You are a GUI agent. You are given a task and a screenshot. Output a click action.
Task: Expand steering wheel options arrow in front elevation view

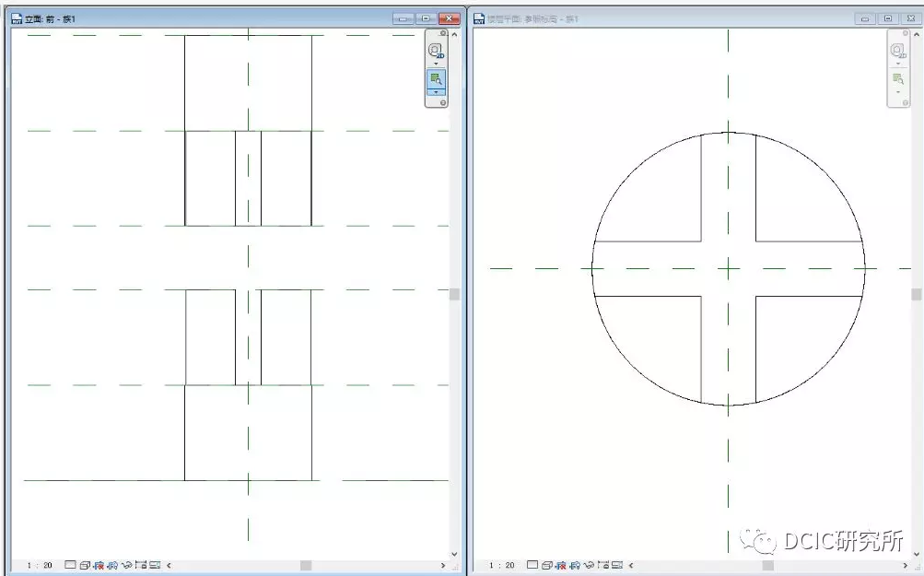pos(436,64)
